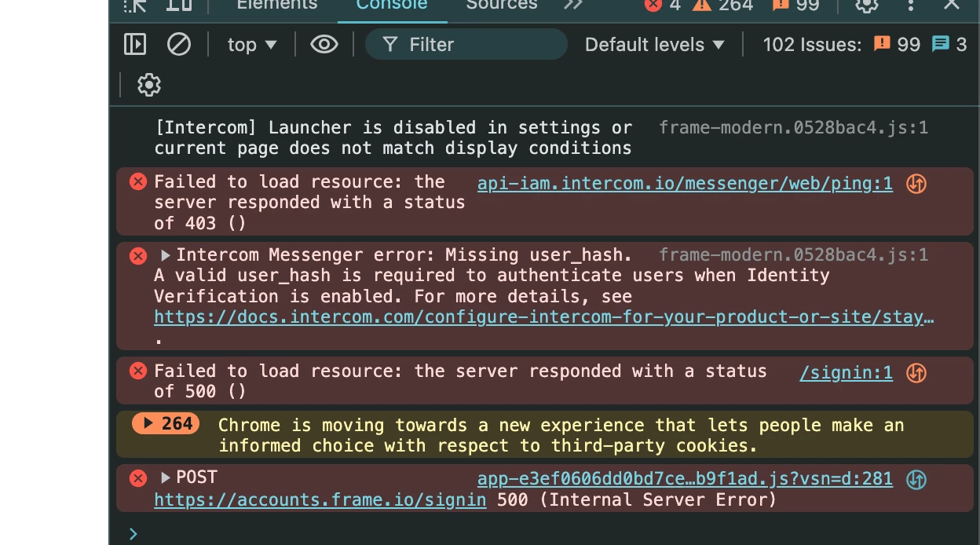Expand the POST error entry
This screenshot has height=545, width=980.
coord(166,477)
